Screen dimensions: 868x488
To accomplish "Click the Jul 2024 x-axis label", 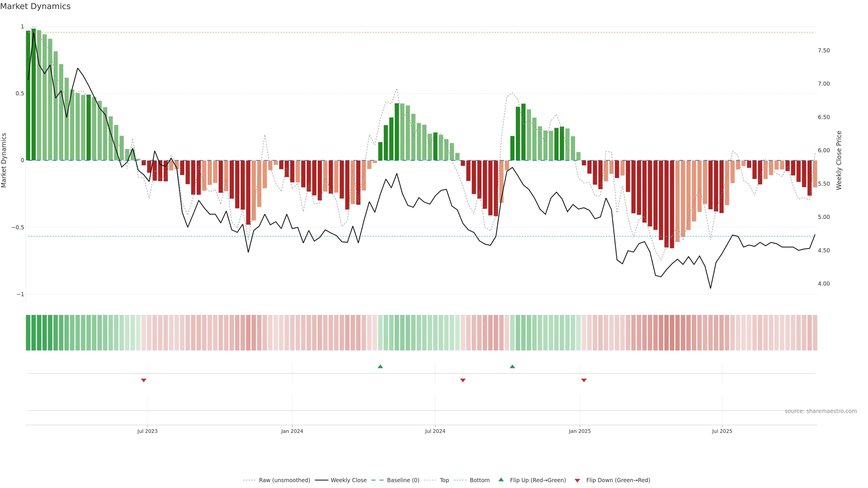I will tap(435, 431).
